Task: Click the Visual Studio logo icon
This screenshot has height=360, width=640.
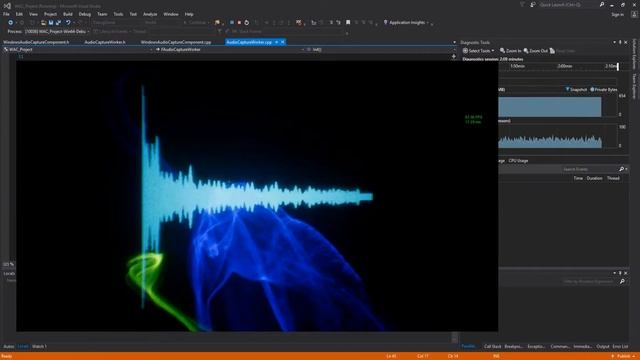Action: point(7,6)
